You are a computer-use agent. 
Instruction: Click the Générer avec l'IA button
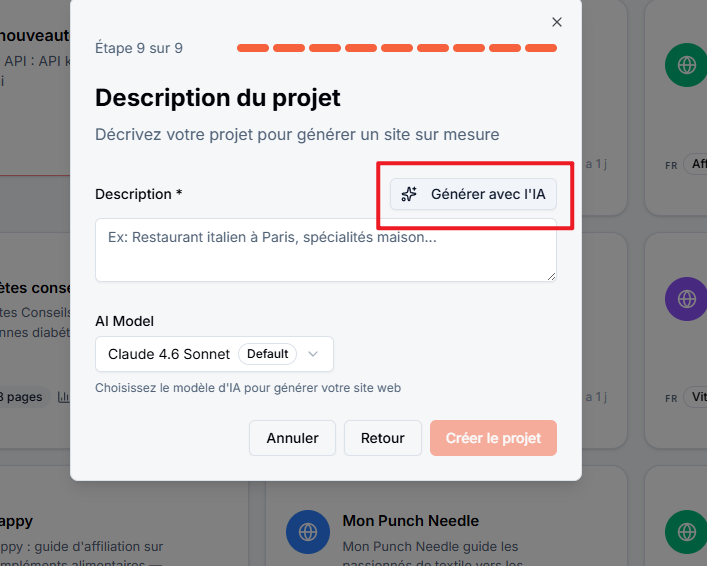click(473, 194)
